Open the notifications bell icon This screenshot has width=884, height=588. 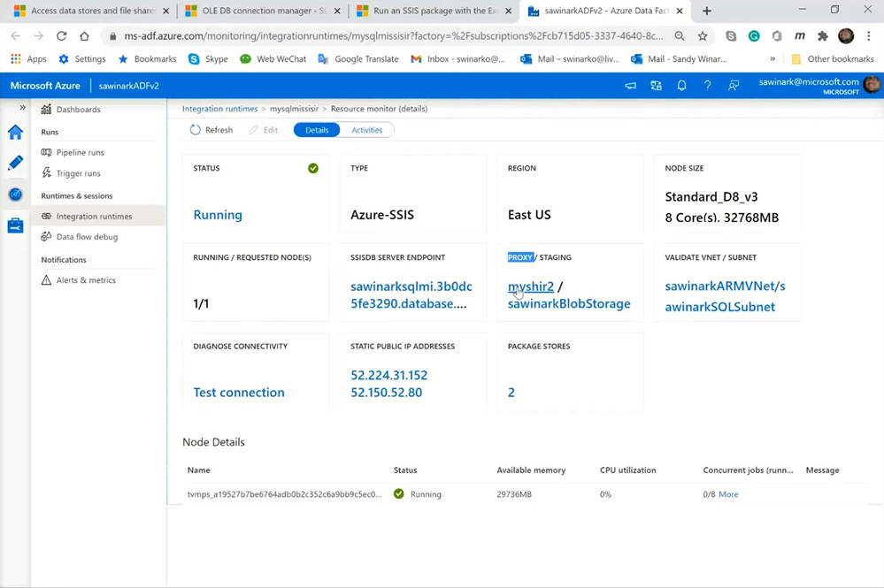tap(681, 86)
